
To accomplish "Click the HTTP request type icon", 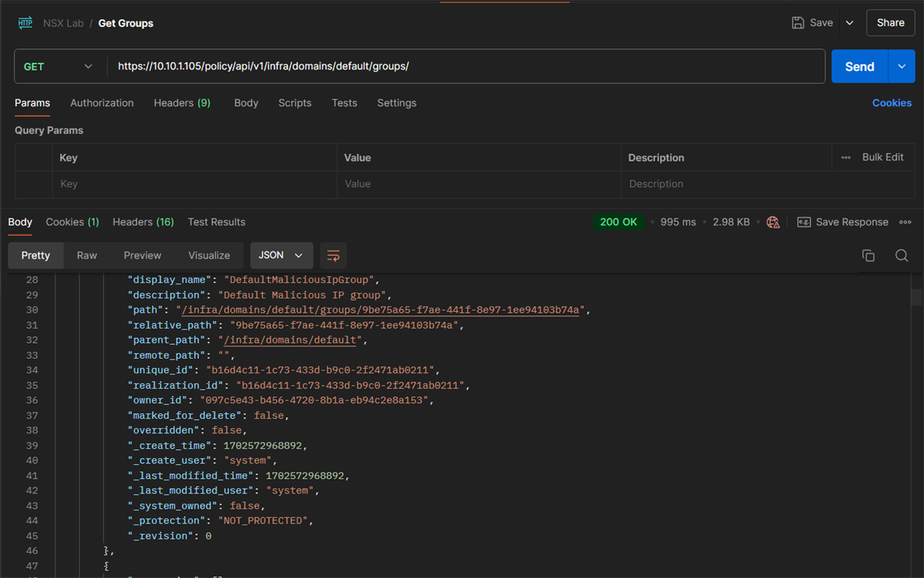I will point(25,23).
